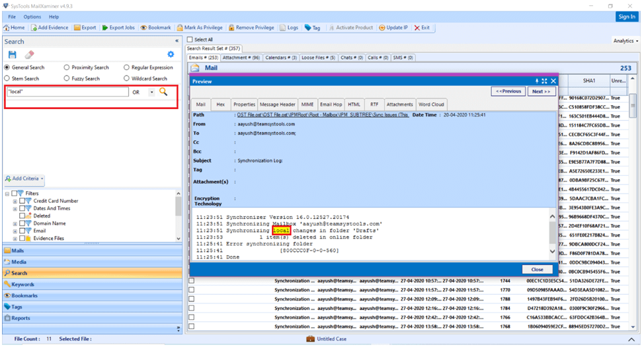Expand the Credit Card Number filter node
Viewport: 644px width, 347px height.
[x=15, y=201]
